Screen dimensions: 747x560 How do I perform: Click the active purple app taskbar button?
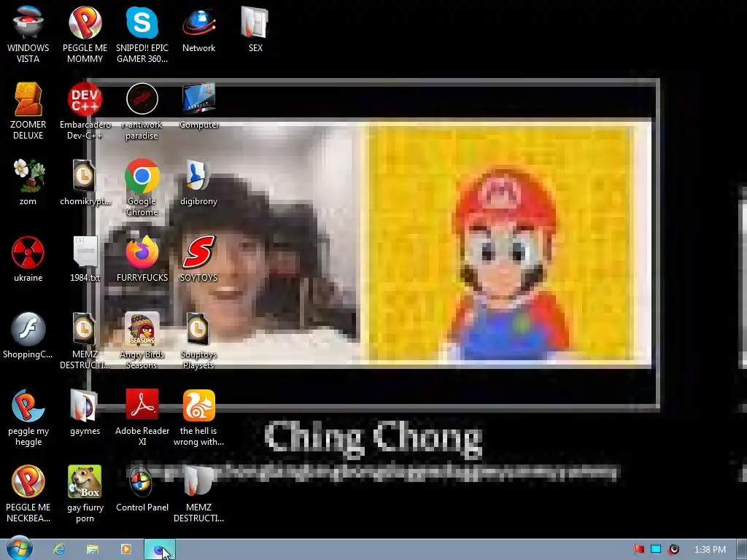[x=160, y=550]
